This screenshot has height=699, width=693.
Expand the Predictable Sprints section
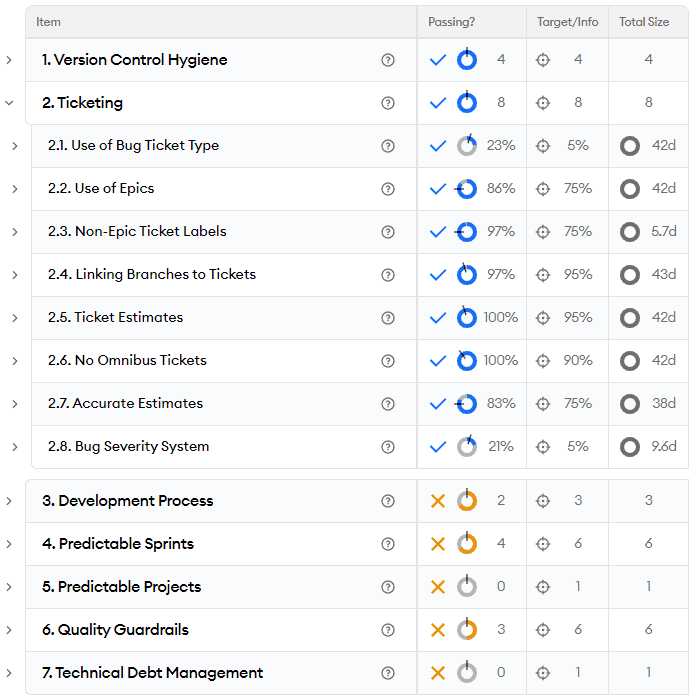point(9,544)
